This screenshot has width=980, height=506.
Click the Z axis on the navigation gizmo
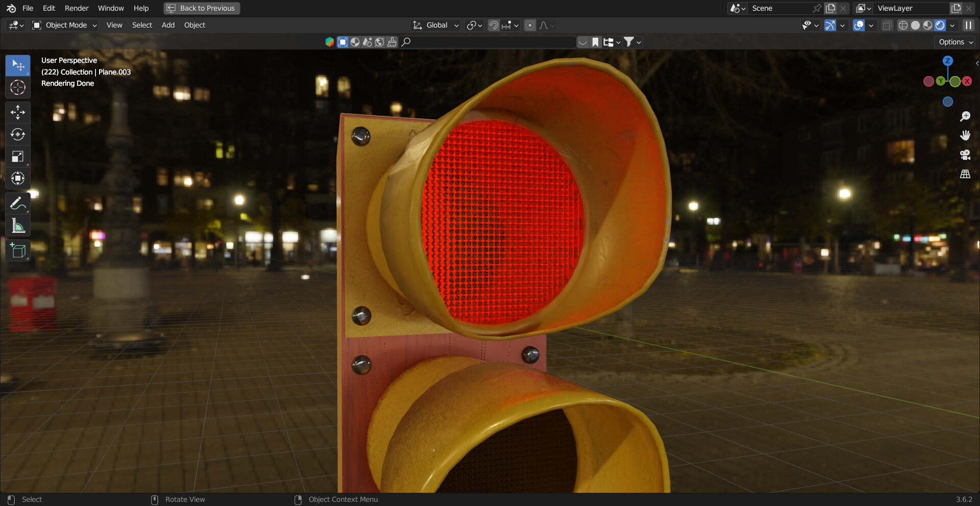point(947,61)
